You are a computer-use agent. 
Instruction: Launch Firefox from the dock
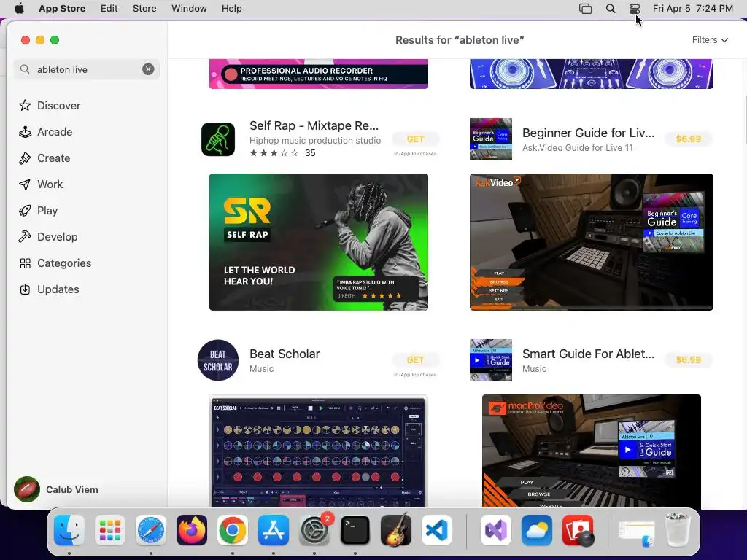pos(192,531)
